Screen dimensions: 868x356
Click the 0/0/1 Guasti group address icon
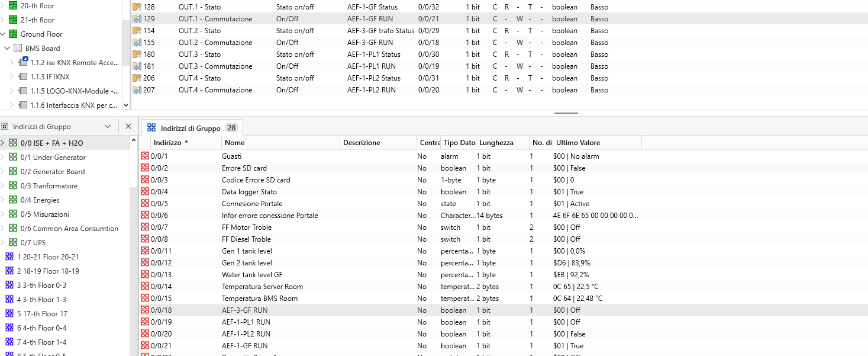click(x=145, y=156)
